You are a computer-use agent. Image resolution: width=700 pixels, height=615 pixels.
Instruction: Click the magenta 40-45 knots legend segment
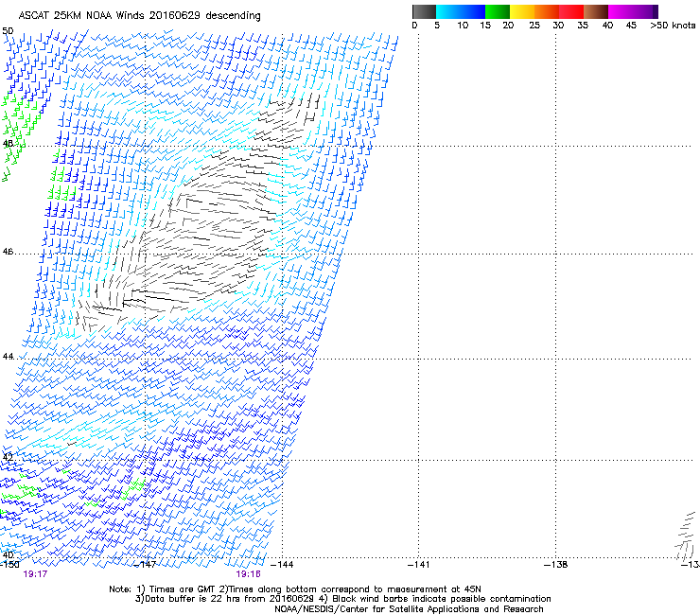coord(621,11)
